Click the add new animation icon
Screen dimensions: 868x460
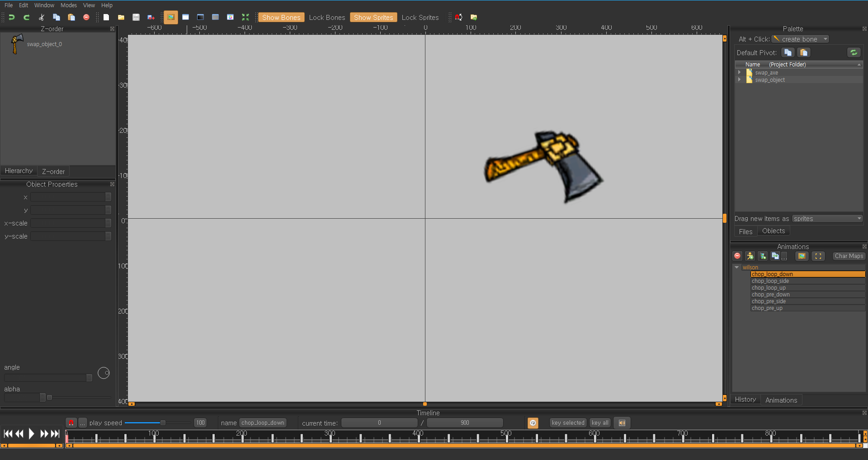coord(763,256)
